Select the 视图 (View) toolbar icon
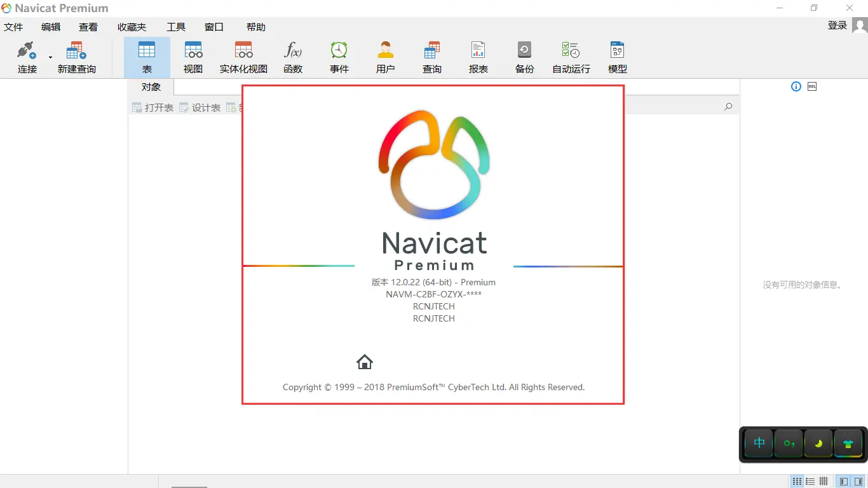 [x=193, y=50]
